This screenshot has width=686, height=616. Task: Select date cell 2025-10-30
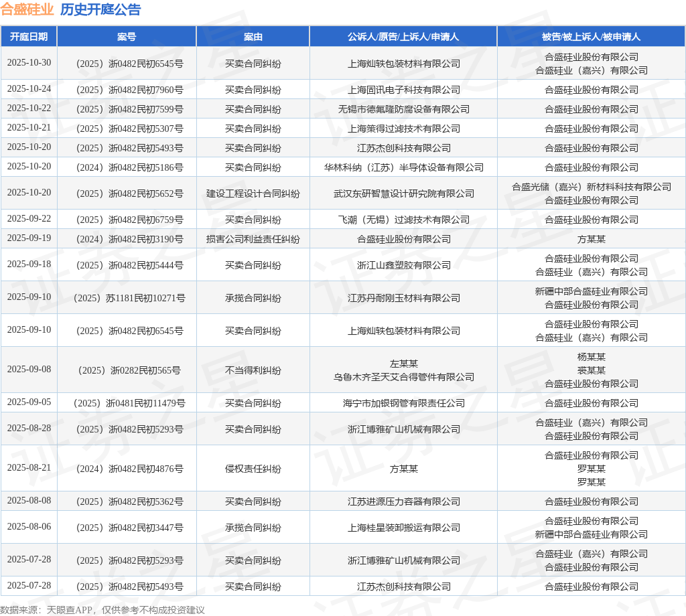[29, 62]
